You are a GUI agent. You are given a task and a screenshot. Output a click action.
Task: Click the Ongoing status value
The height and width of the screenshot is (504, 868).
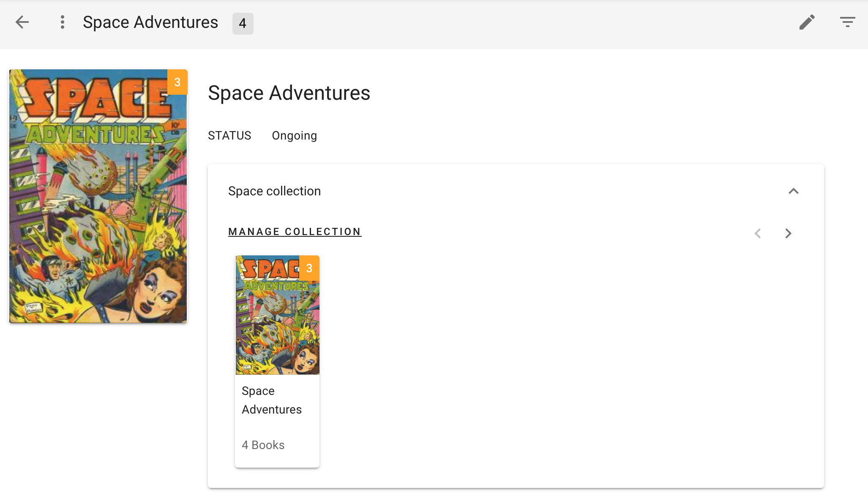point(294,136)
